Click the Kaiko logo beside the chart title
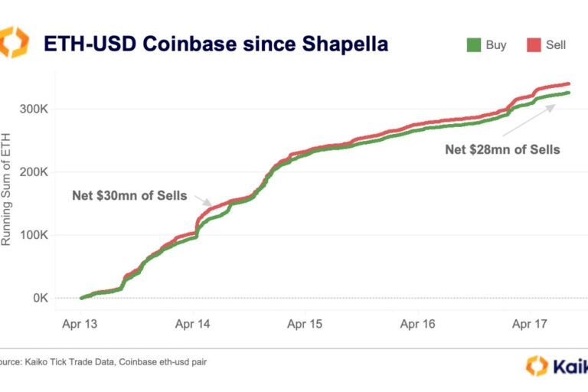Image resolution: width=588 pixels, height=392 pixels. [x=14, y=42]
